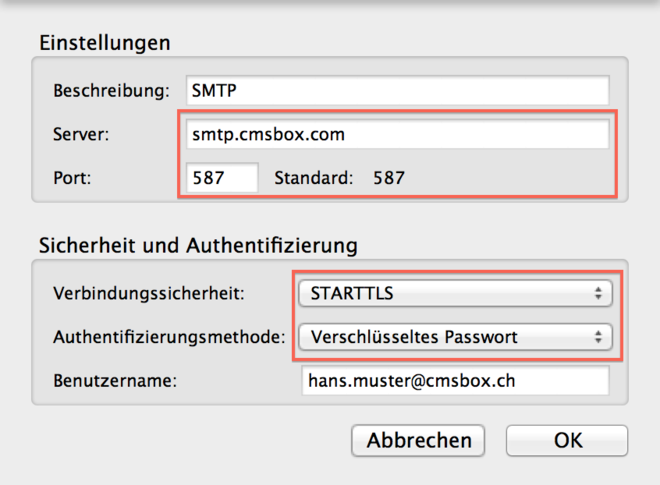Screen dimensions: 660x485
Task: Click the Port label text
Action: (x=73, y=179)
